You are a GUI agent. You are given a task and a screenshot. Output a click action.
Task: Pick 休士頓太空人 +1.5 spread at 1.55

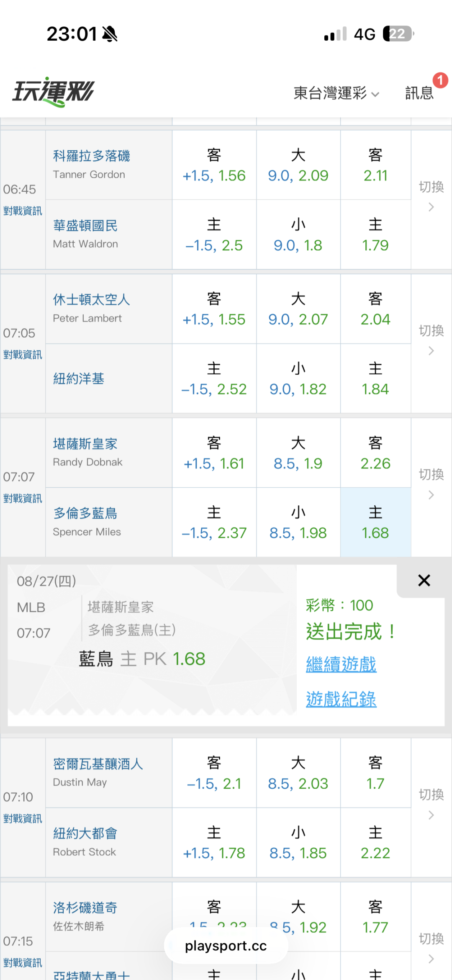214,309
